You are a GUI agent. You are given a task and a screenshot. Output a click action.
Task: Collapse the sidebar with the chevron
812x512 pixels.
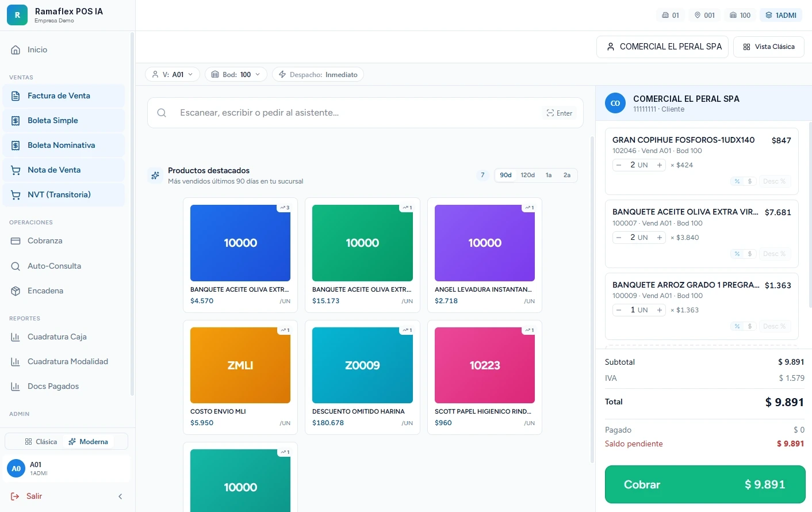pos(120,496)
